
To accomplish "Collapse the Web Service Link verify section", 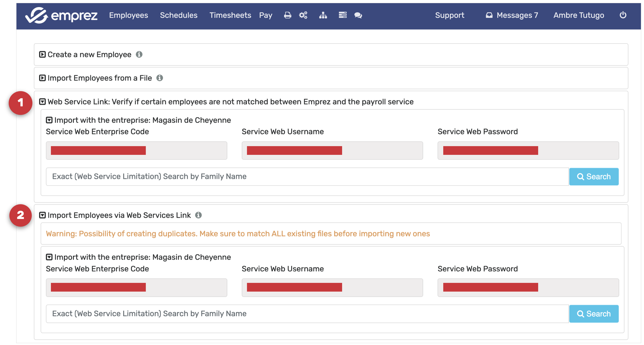I will (42, 102).
